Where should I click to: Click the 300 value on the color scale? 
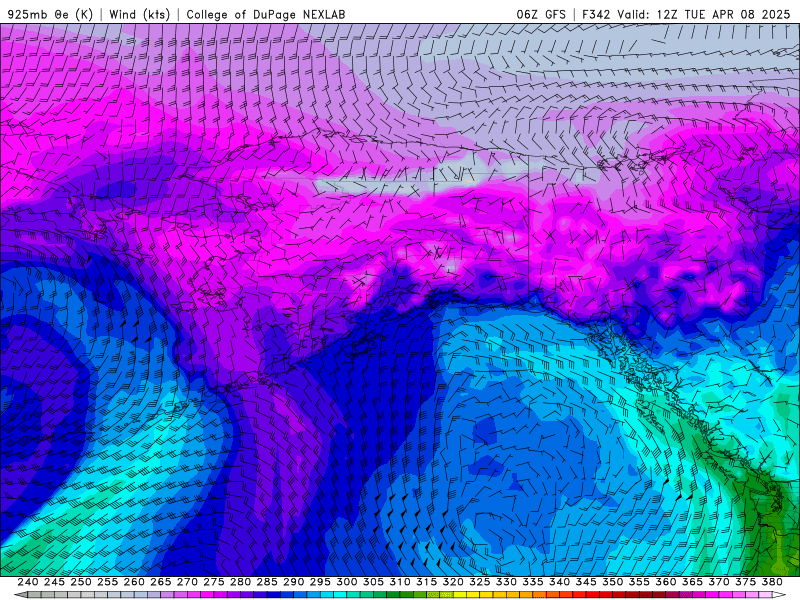[x=346, y=582]
